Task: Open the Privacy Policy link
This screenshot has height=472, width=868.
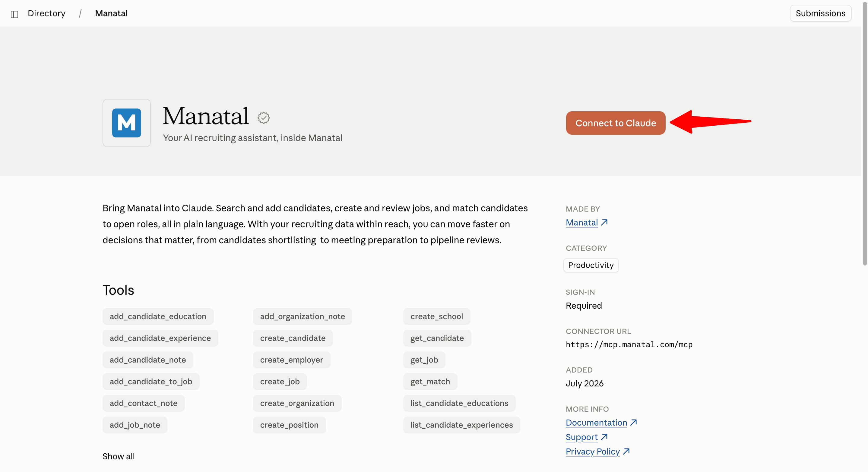Action: pos(593,452)
